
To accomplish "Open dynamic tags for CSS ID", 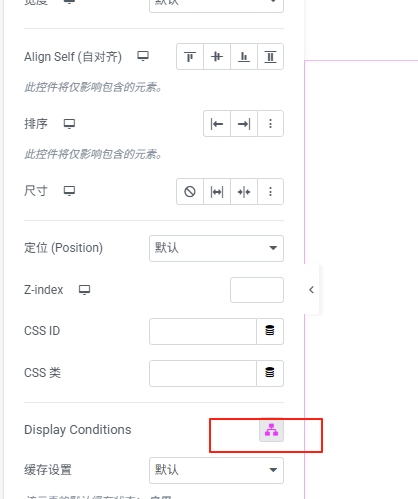I will [270, 331].
